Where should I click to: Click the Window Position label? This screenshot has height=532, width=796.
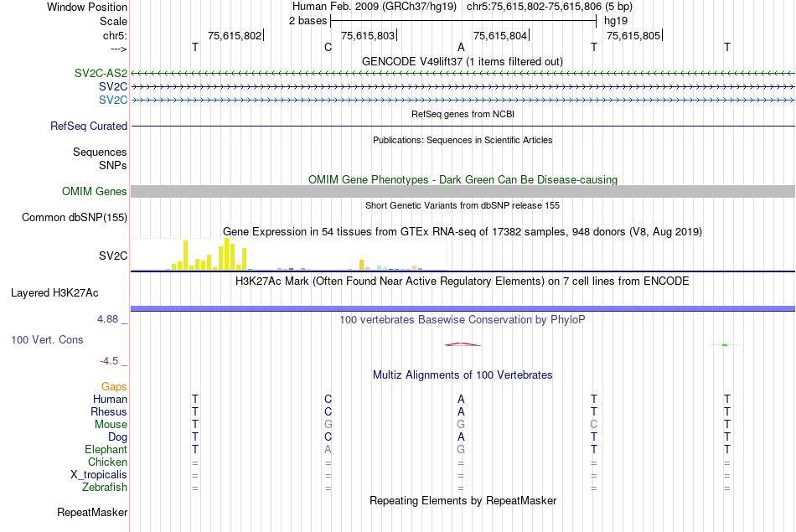87,7
